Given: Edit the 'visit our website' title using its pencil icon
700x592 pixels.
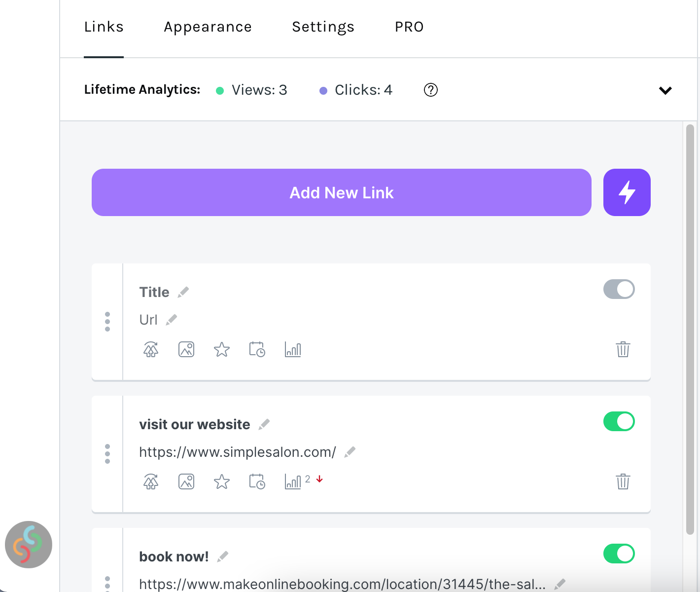Looking at the screenshot, I should 264,424.
